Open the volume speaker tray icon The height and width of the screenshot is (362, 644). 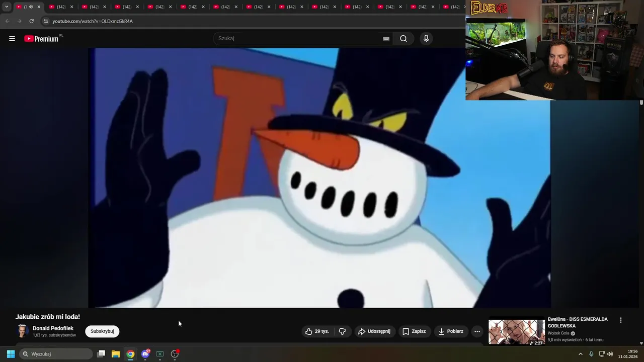[x=610, y=354]
